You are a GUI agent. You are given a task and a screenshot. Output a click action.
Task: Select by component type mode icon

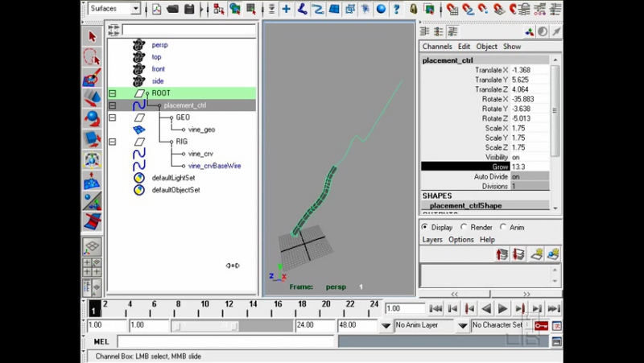[251, 9]
